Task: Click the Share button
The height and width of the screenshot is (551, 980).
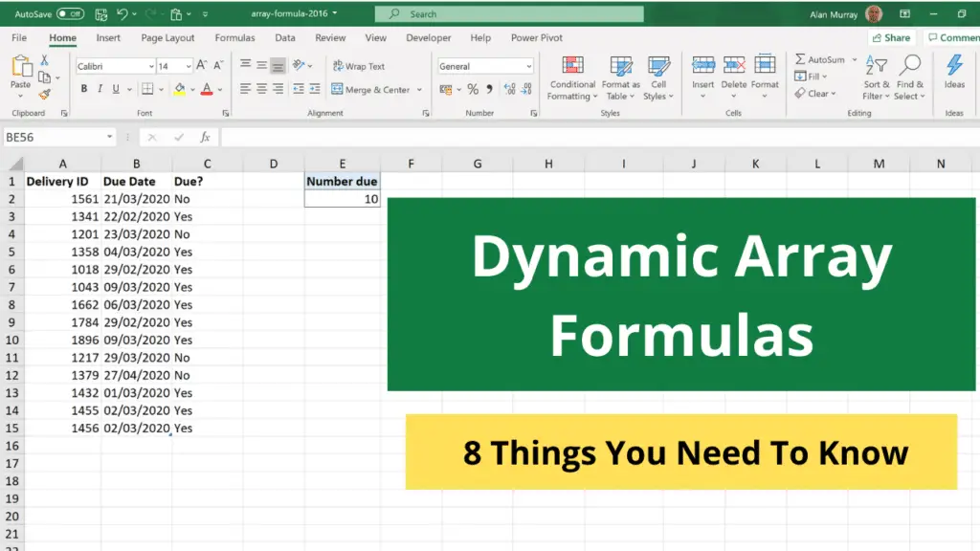Action: tap(891, 38)
